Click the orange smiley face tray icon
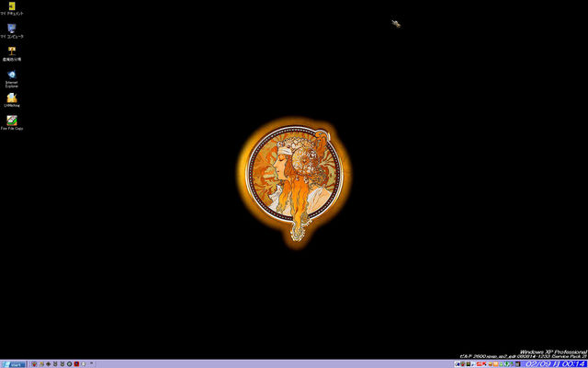Image resolution: width=588 pixels, height=368 pixels. 490,364
